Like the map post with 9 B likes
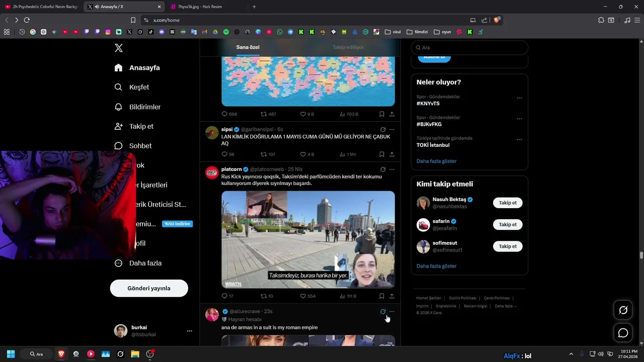 pyautogui.click(x=307, y=114)
